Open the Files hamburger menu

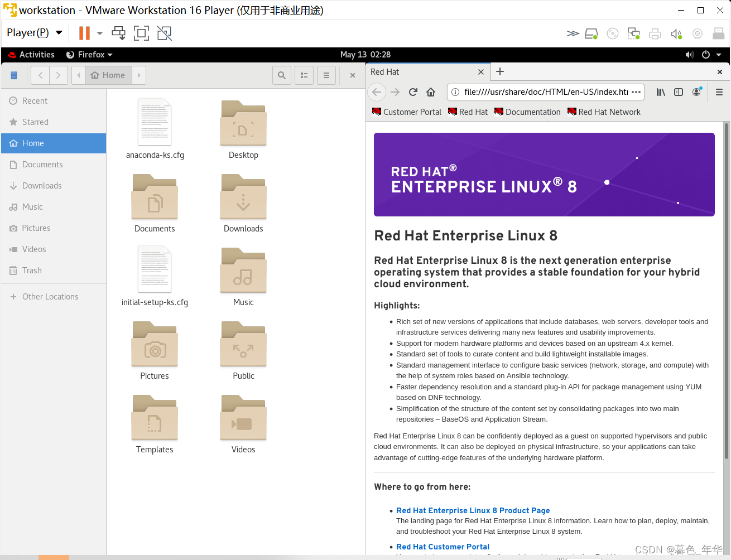pyautogui.click(x=326, y=75)
